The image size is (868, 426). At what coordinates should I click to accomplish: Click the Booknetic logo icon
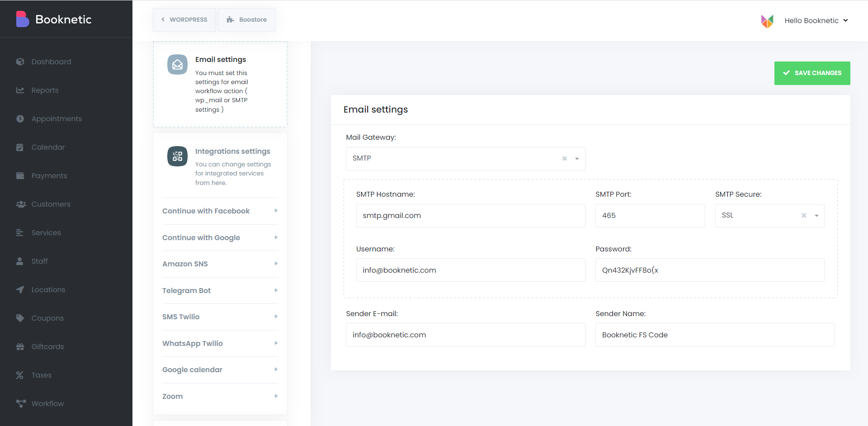point(23,19)
